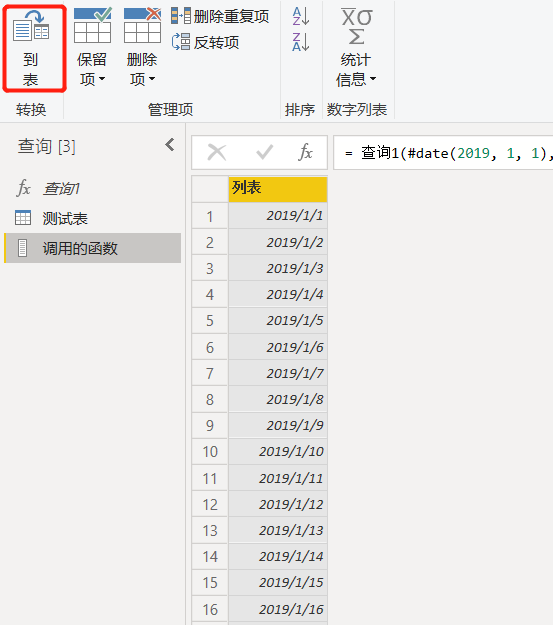The image size is (553, 625).
Task: Select the cell 2019/1/5
Action: pos(278,320)
